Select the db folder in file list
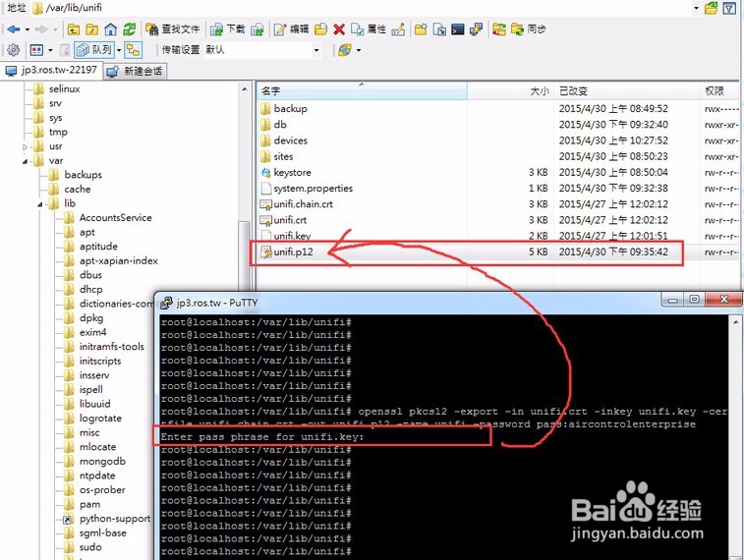Screen dimensions: 744x560 280,124
